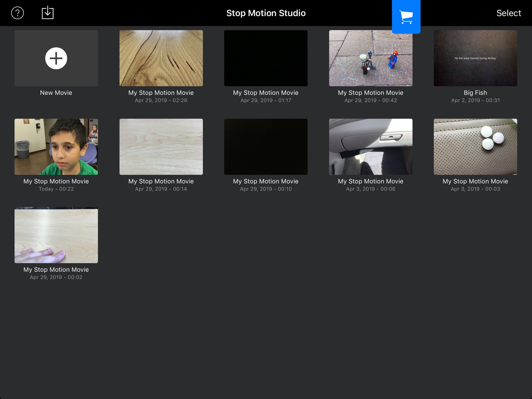Open the black 01:17 movie thumbnail
Image resolution: width=532 pixels, height=399 pixels.
(x=266, y=58)
